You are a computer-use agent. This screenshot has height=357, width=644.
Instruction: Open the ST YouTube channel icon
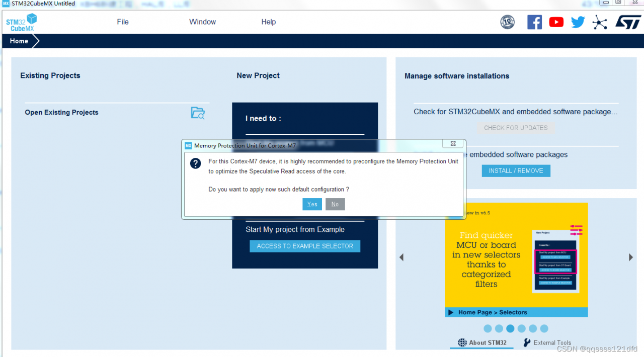(556, 22)
